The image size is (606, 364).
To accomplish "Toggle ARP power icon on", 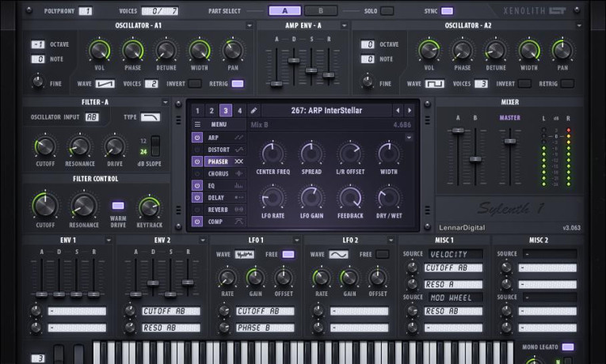I will click(197, 138).
